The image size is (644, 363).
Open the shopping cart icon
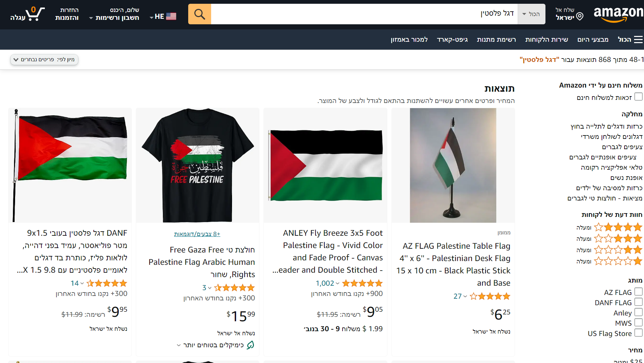[x=34, y=14]
